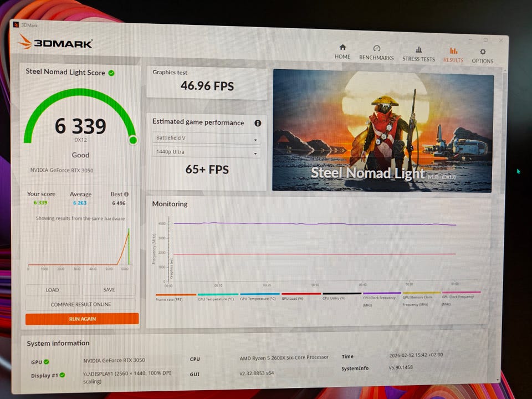Image resolution: width=532 pixels, height=399 pixels.
Task: Click the green score gauge end marker
Action: coord(134,140)
